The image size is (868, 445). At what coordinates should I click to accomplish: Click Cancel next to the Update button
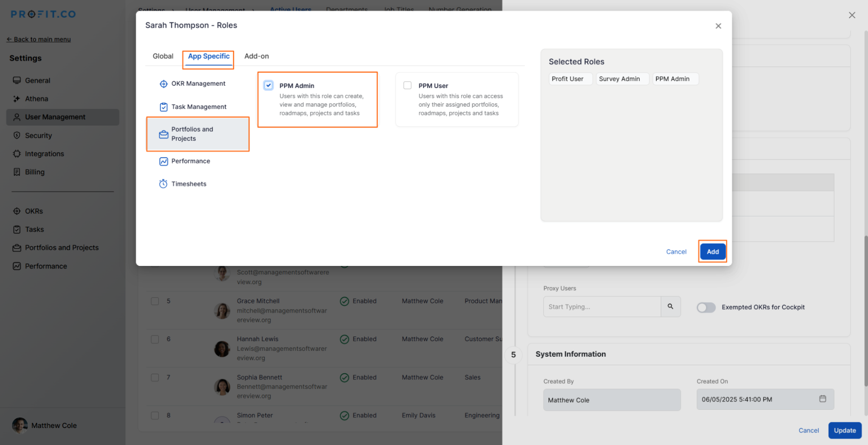(809, 431)
